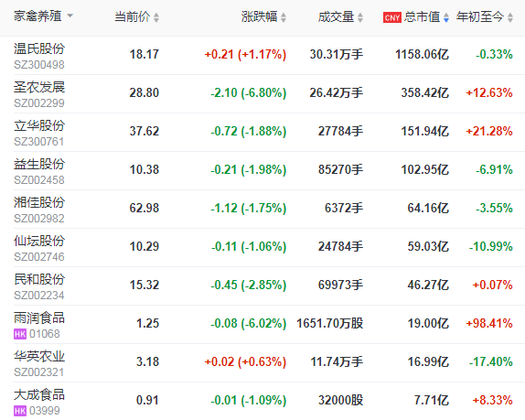Click volume 1651.70万股
Screen dimensions: 525x420
point(330,324)
